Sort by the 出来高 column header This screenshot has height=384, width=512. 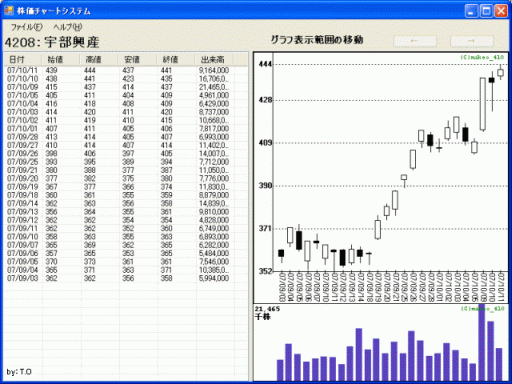[x=214, y=60]
